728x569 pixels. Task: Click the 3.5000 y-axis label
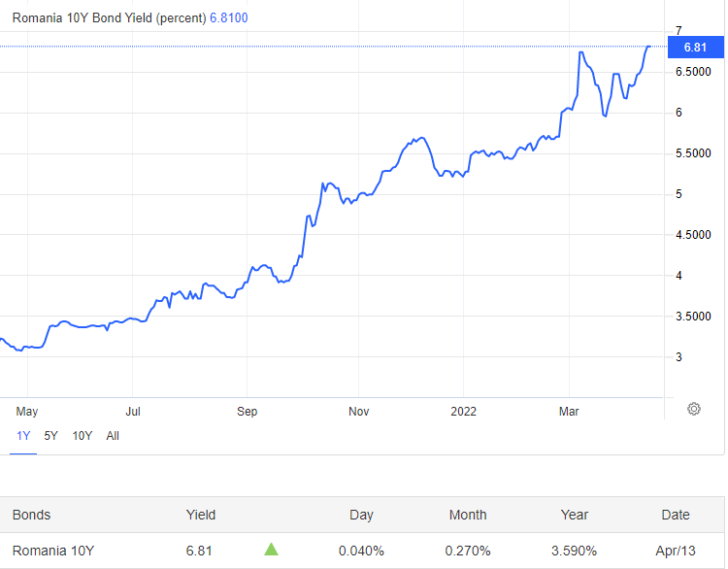click(x=693, y=317)
